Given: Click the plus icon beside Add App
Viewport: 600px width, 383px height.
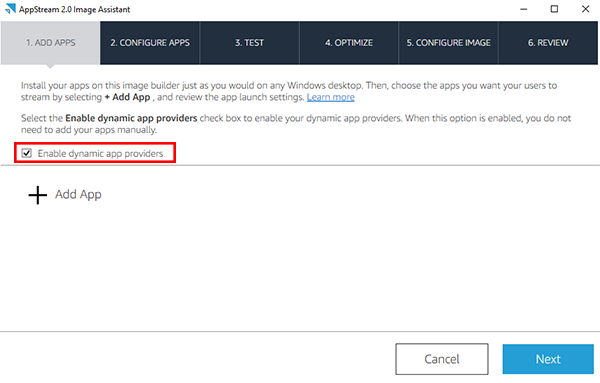Looking at the screenshot, I should point(38,195).
